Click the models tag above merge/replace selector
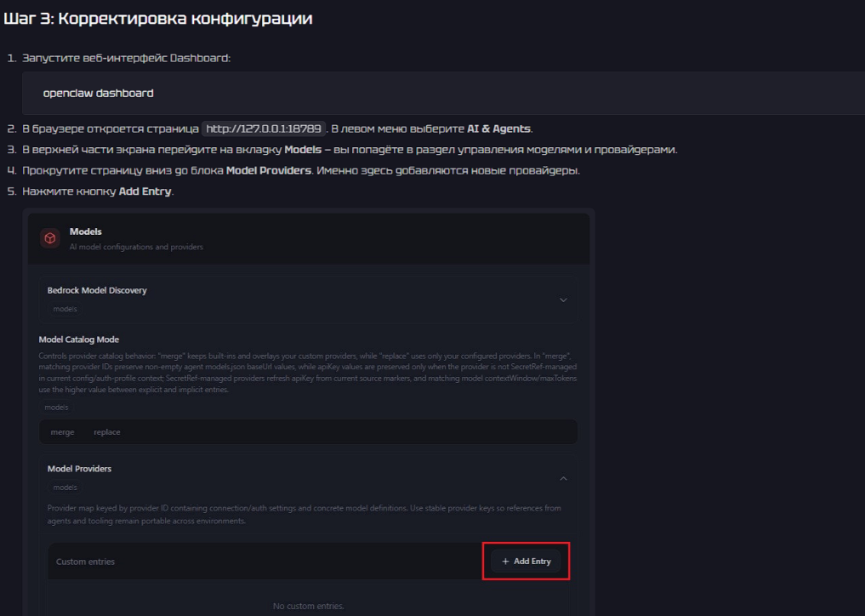Viewport: 865px width, 616px height. pyautogui.click(x=56, y=408)
